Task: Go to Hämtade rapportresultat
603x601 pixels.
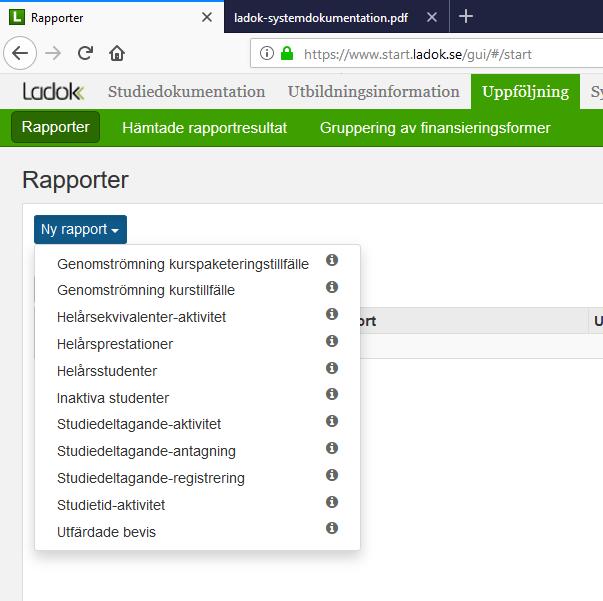Action: pyautogui.click(x=204, y=128)
